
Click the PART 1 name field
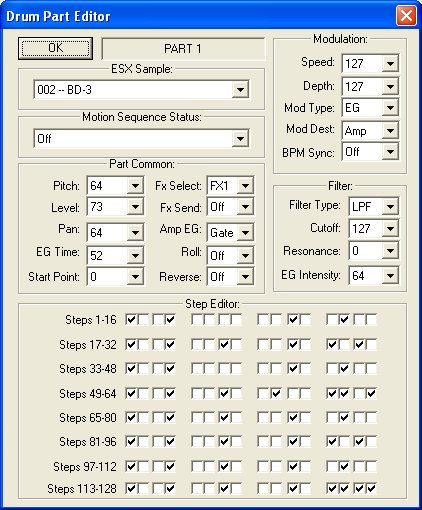pyautogui.click(x=183, y=49)
